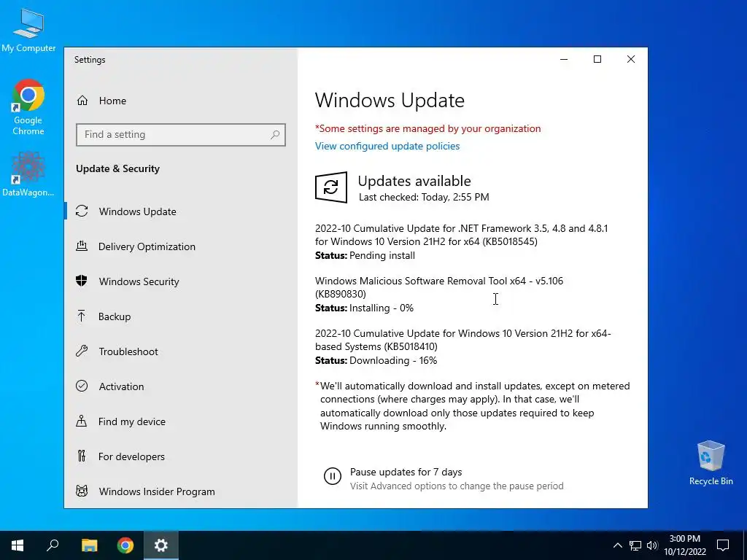This screenshot has width=747, height=560.
Task: Click Pause updates for 7 days
Action: click(406, 472)
